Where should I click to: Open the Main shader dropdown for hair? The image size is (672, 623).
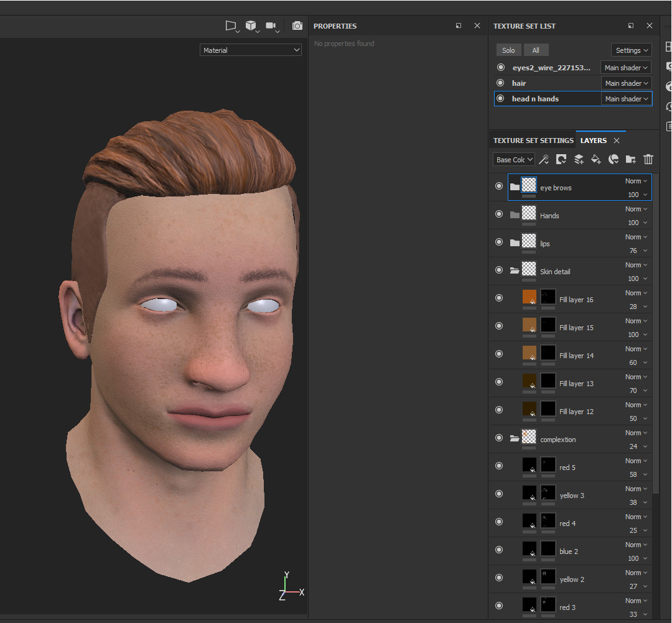pyautogui.click(x=626, y=83)
